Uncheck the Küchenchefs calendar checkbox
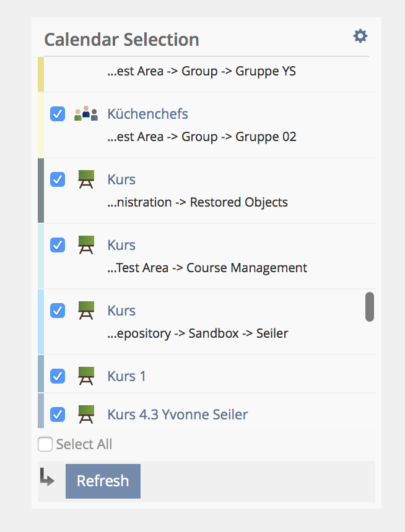 click(58, 114)
